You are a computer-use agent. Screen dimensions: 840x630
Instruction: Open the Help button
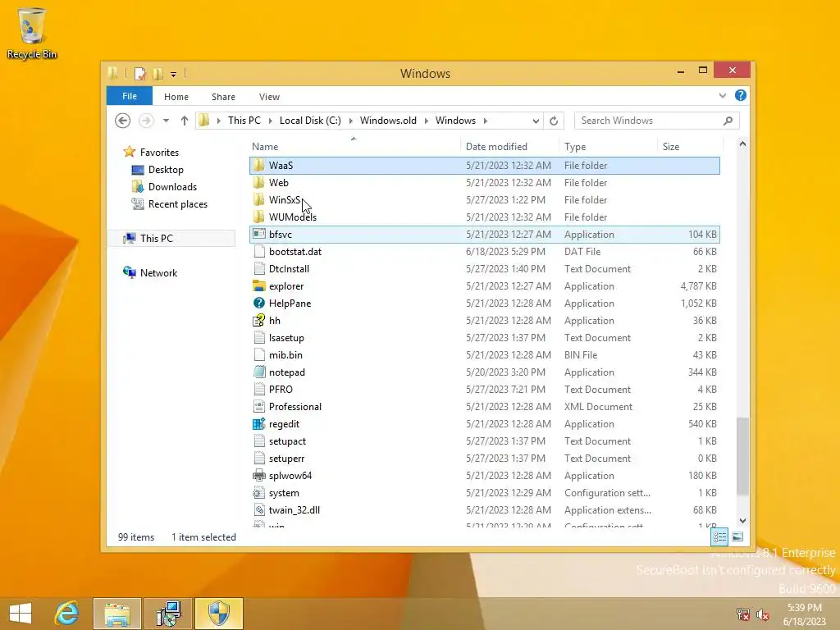(x=741, y=95)
